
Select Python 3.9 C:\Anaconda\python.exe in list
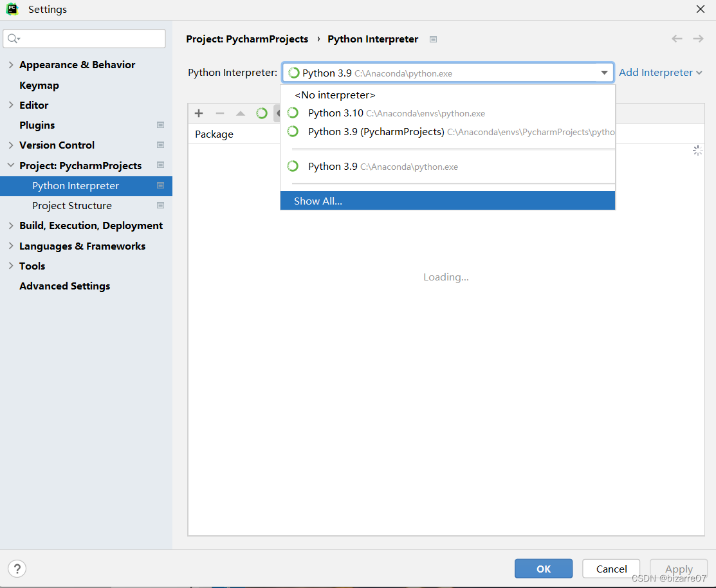(448, 167)
